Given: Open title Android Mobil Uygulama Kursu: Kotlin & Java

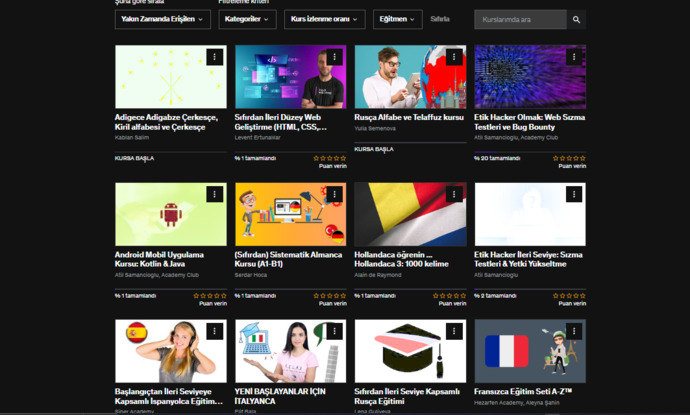Looking at the screenshot, I should [x=159, y=259].
